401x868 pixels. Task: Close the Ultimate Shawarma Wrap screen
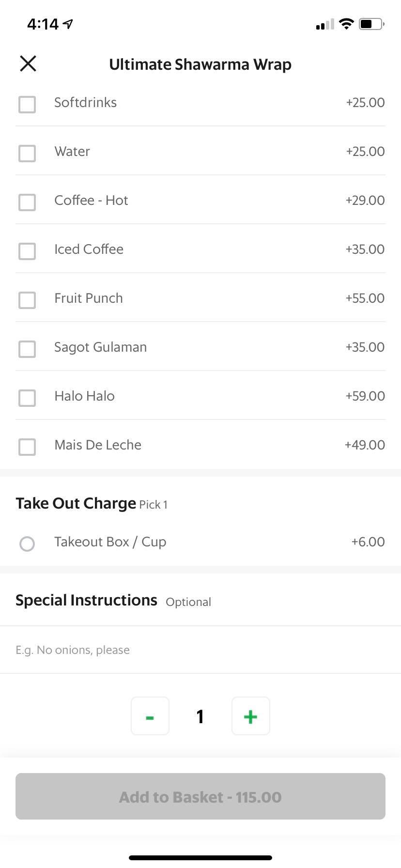[x=28, y=63]
